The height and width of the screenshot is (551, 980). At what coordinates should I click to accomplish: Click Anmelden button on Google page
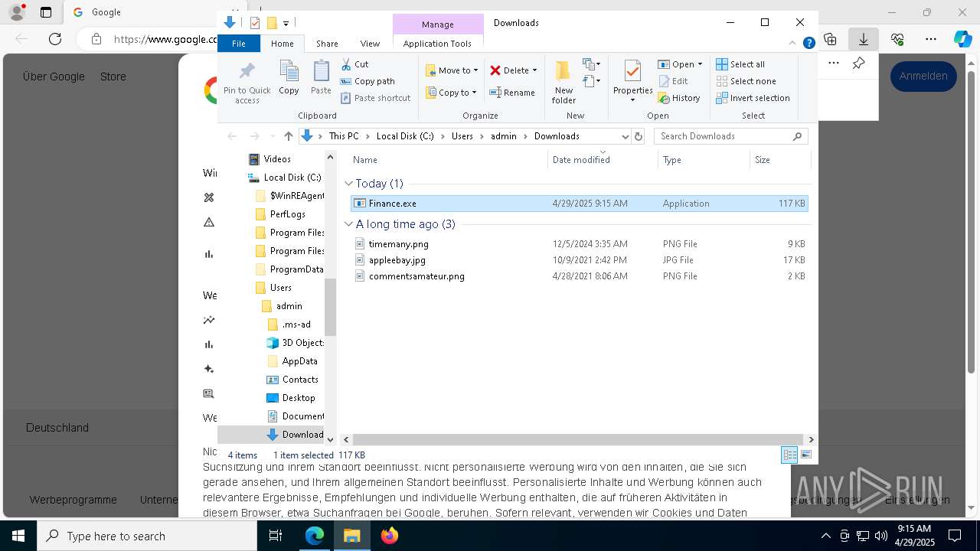[923, 76]
